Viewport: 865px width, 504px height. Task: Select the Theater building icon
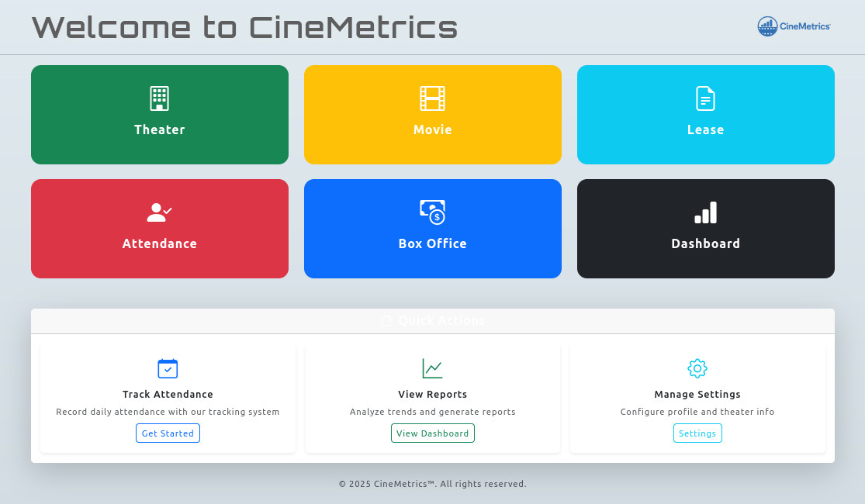[159, 98]
